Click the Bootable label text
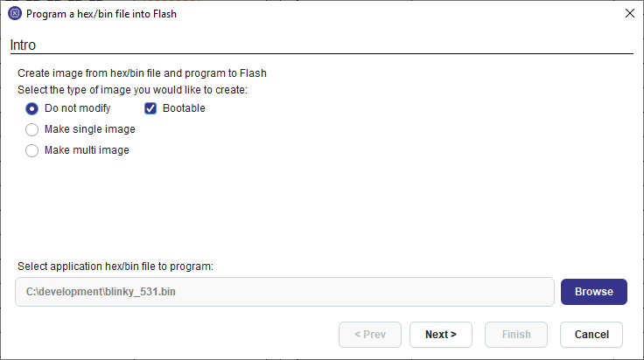The width and height of the screenshot is (644, 360). [x=184, y=108]
